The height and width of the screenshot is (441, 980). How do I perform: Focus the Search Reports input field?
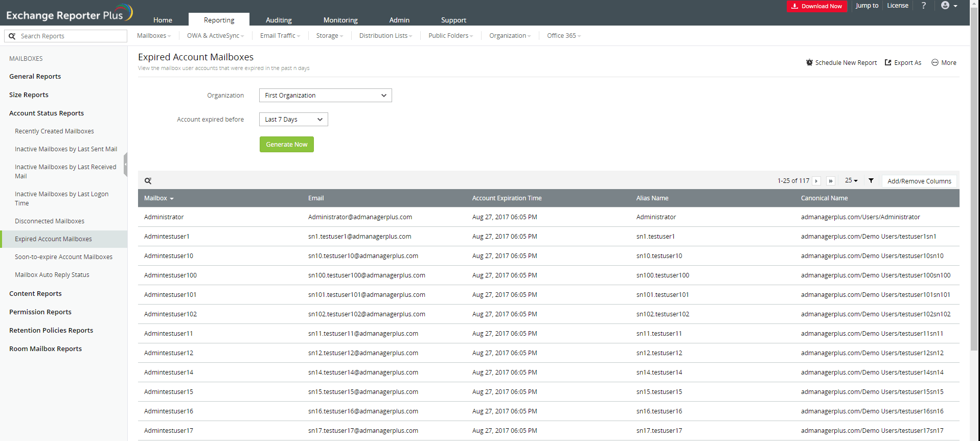click(x=65, y=36)
